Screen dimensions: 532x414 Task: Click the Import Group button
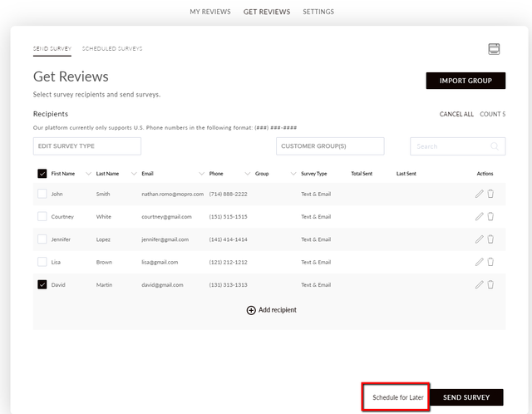(465, 81)
